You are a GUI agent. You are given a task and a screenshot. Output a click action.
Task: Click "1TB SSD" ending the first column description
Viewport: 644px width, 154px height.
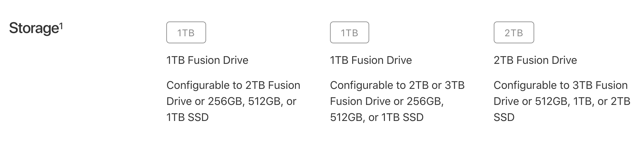pos(187,117)
